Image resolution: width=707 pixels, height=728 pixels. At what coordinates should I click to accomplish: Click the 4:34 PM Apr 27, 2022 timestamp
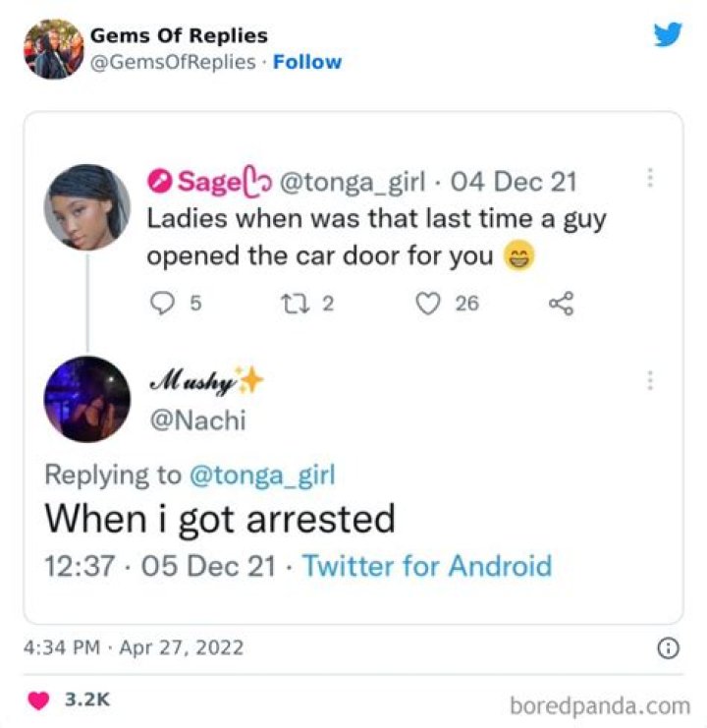pos(134,647)
